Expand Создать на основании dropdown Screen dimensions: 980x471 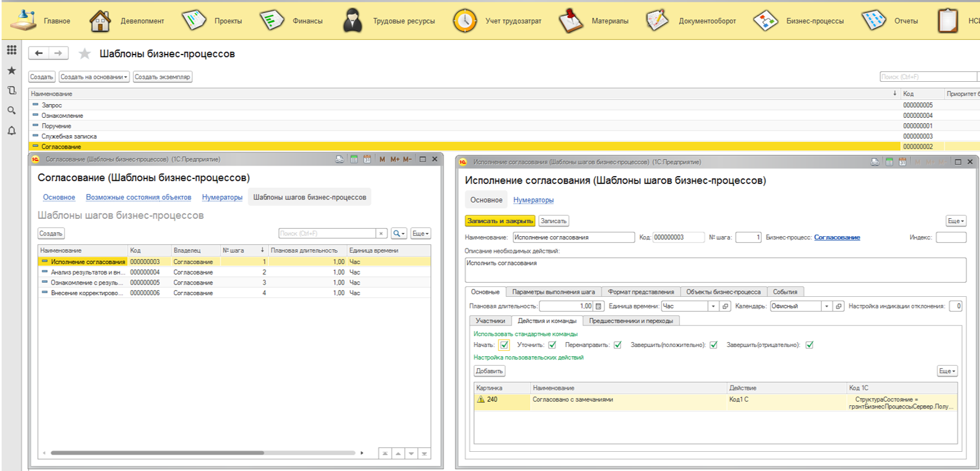click(94, 77)
